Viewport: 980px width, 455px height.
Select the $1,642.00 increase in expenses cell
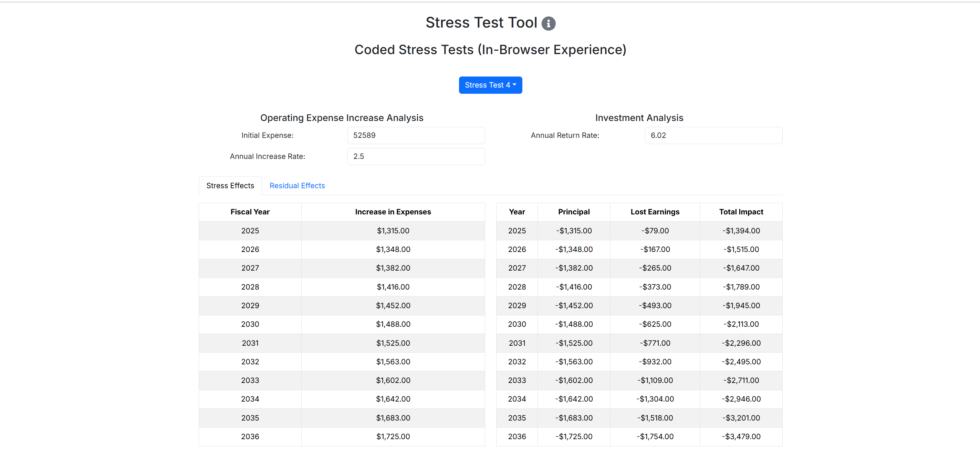click(393, 399)
